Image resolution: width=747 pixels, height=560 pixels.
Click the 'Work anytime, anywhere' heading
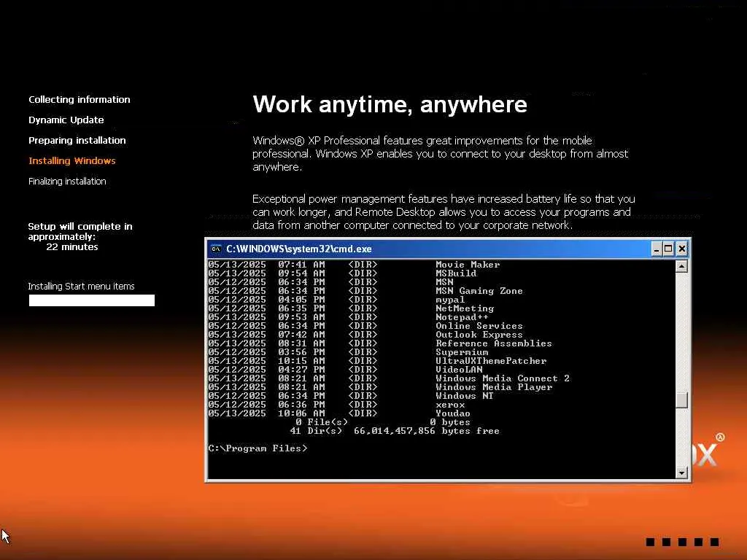pos(390,105)
